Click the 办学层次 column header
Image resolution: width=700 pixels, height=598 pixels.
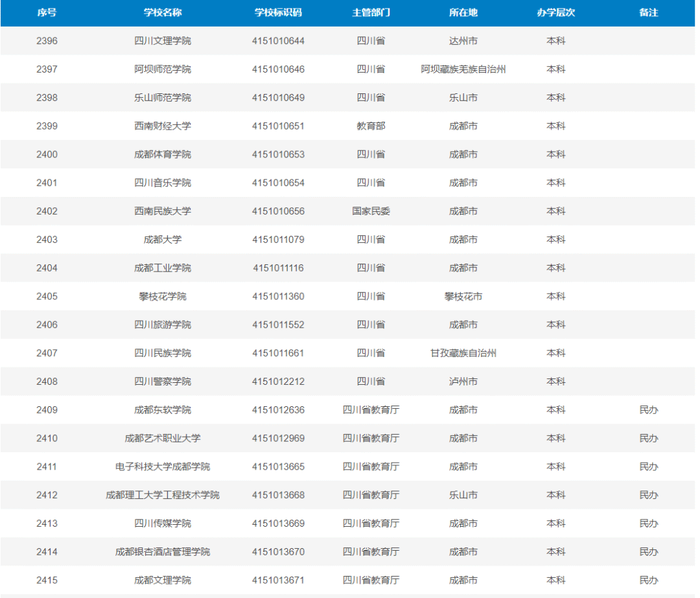[556, 12]
